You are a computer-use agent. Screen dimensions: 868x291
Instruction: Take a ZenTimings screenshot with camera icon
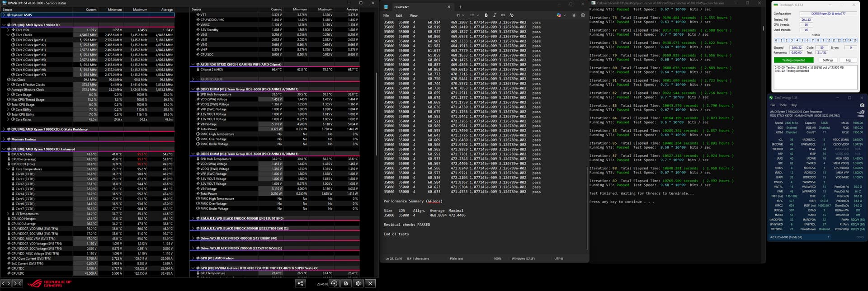(x=862, y=105)
